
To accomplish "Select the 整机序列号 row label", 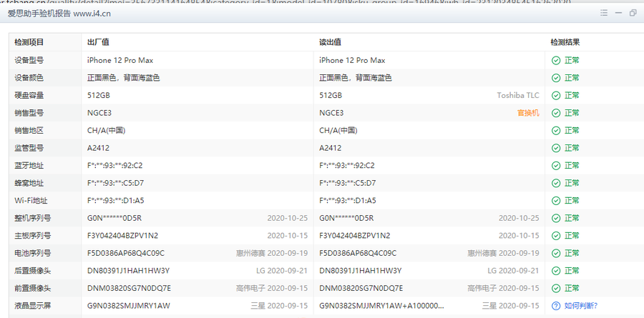I will point(33,218).
